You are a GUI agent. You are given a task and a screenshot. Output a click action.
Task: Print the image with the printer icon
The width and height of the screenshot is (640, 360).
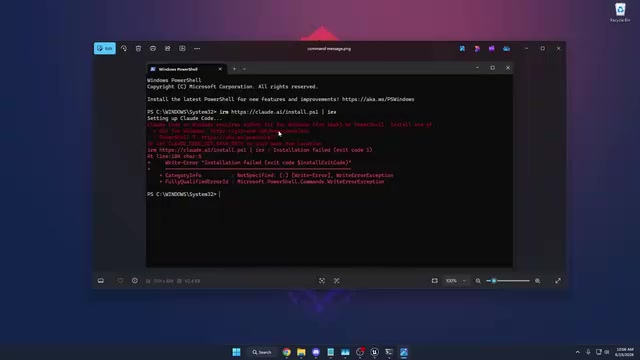153,49
